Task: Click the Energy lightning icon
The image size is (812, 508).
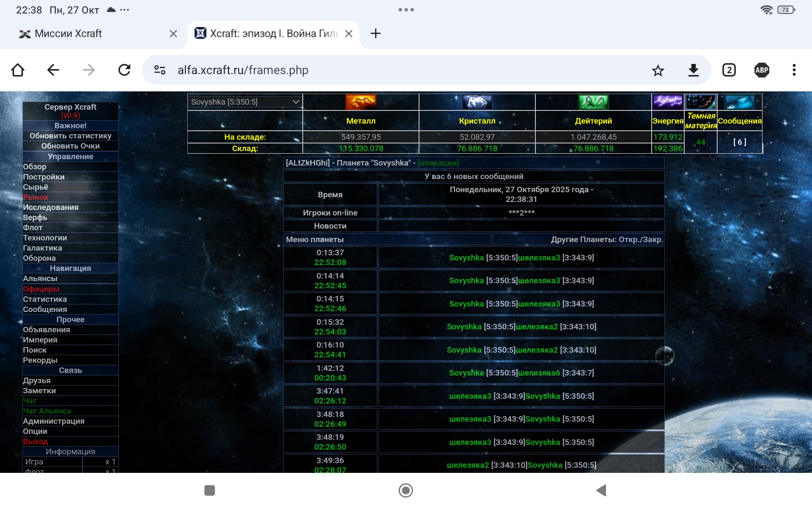Action: pyautogui.click(x=668, y=102)
